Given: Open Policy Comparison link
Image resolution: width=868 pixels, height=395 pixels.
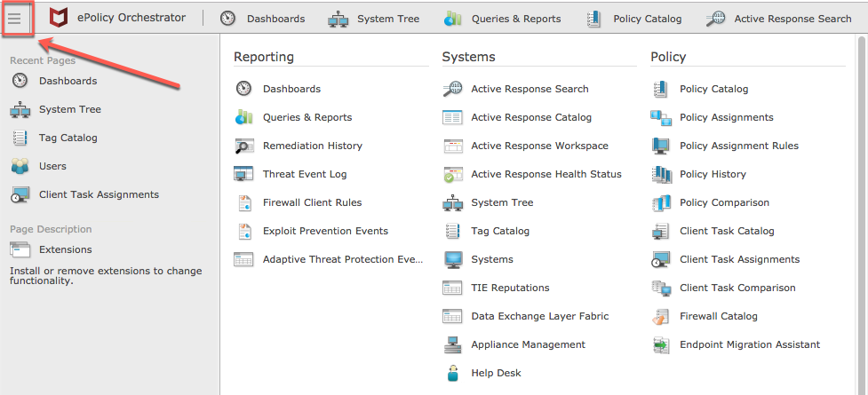Looking at the screenshot, I should (x=724, y=202).
